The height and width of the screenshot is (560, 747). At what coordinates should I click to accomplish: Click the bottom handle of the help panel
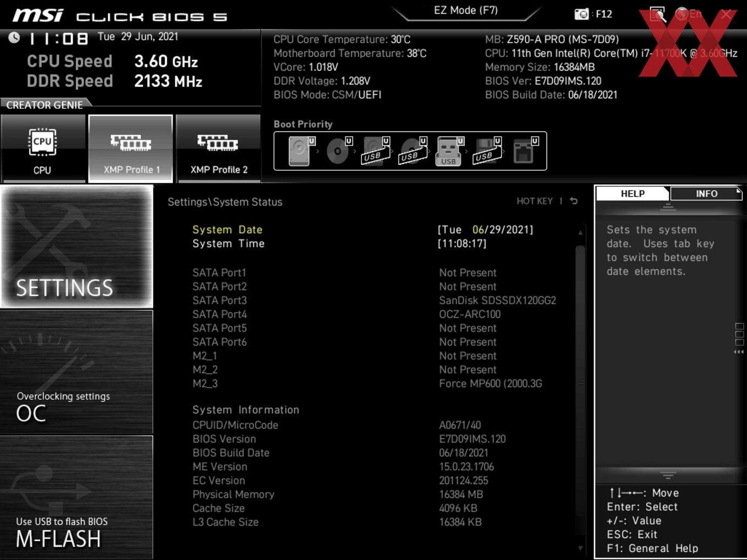click(668, 475)
